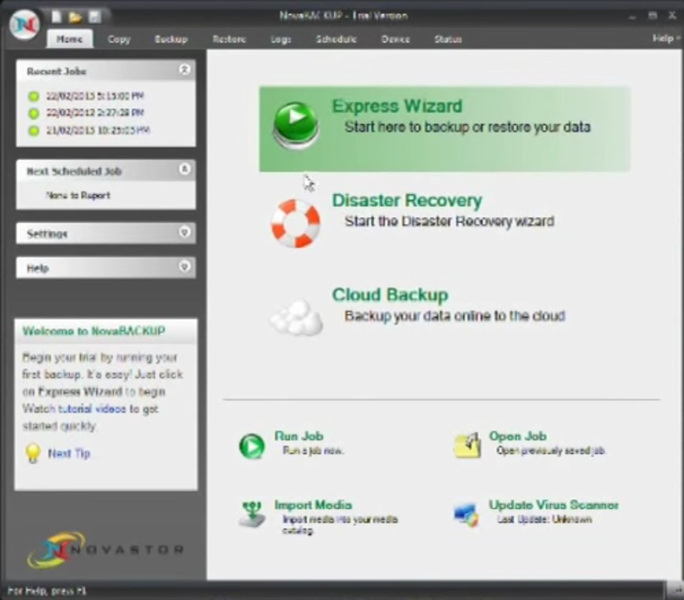Image resolution: width=684 pixels, height=600 pixels.
Task: Click the Welcome to NovaBACKUP heading
Action: tap(94, 331)
